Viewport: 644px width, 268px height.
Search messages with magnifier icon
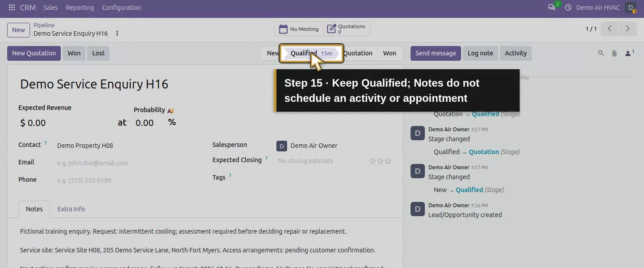(x=601, y=53)
